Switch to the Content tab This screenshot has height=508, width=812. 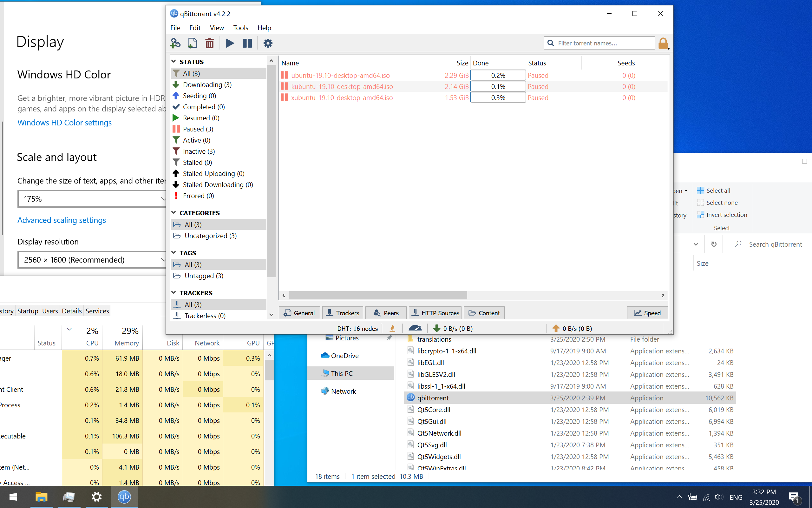coord(484,313)
